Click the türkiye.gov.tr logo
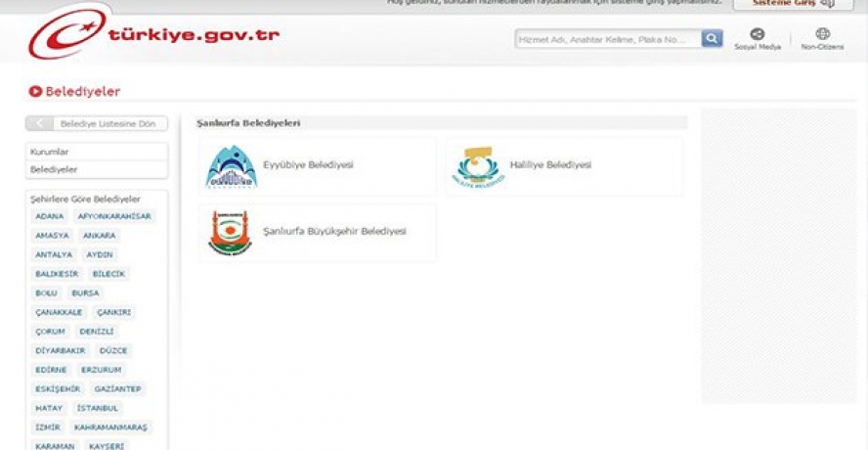The height and width of the screenshot is (450, 868). click(x=153, y=34)
